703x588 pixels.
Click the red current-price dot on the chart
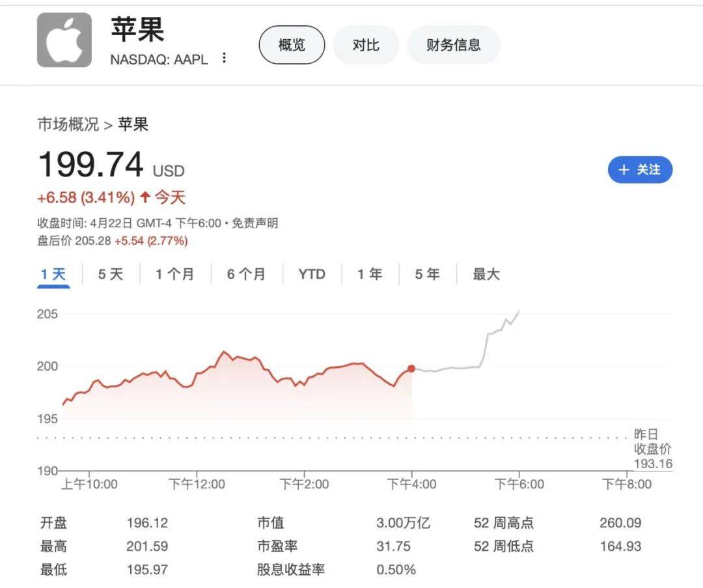click(411, 368)
